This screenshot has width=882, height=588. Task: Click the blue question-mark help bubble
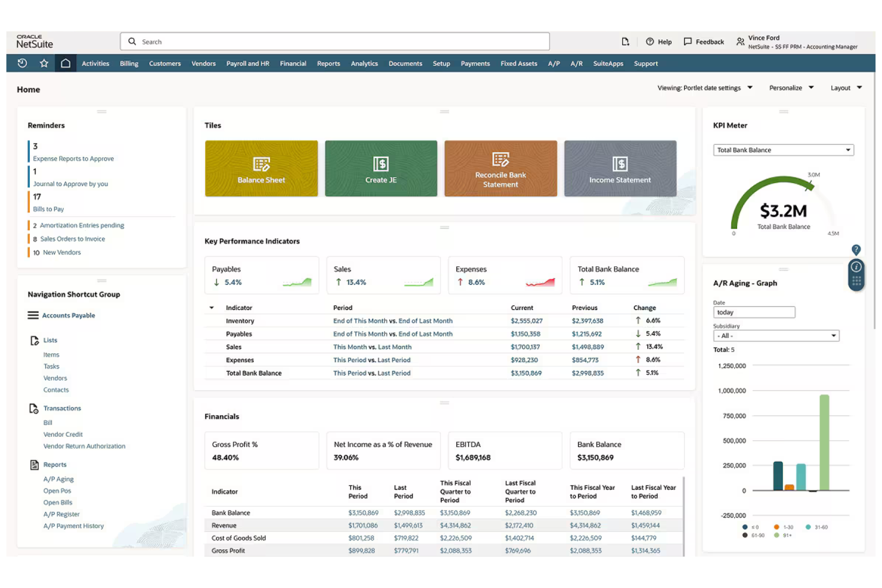click(856, 250)
